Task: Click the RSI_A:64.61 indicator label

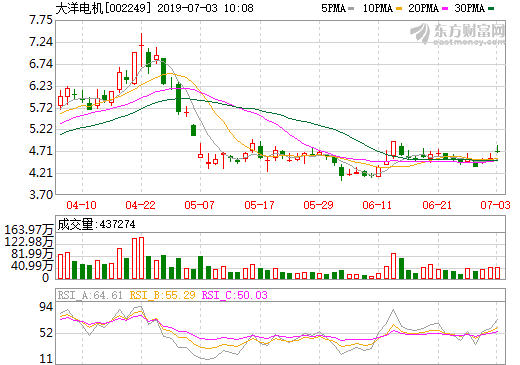Action: pyautogui.click(x=90, y=295)
